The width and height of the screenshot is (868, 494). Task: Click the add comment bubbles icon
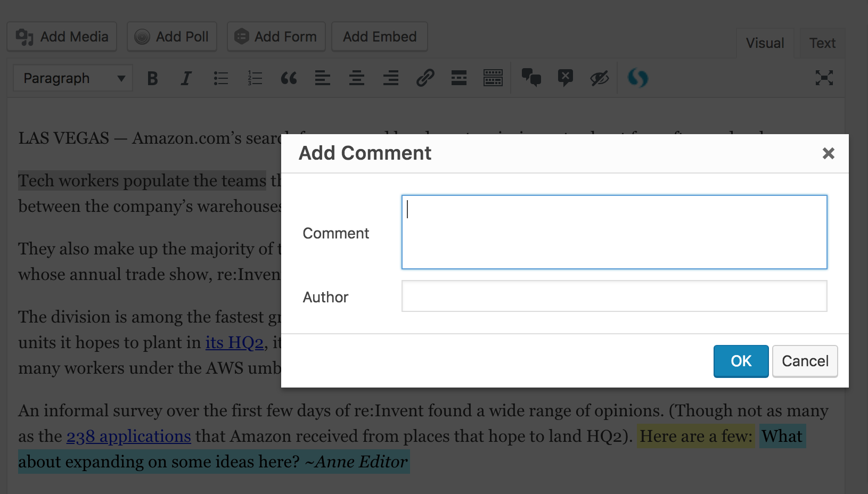click(x=531, y=78)
